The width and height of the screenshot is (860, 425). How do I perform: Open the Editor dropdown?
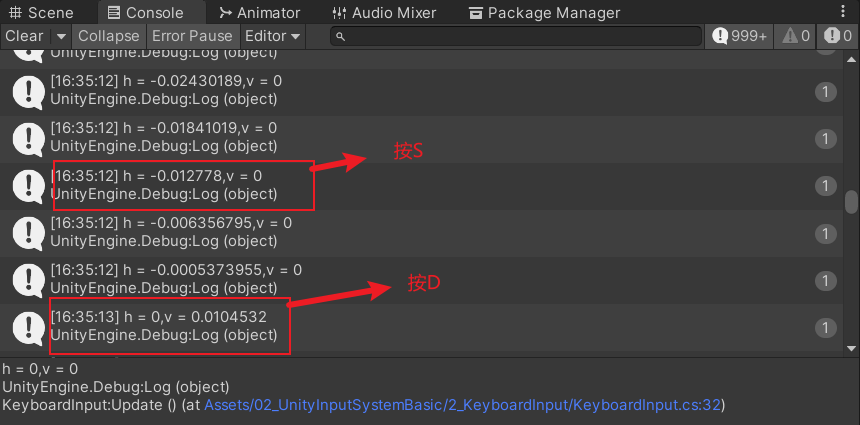pos(272,36)
